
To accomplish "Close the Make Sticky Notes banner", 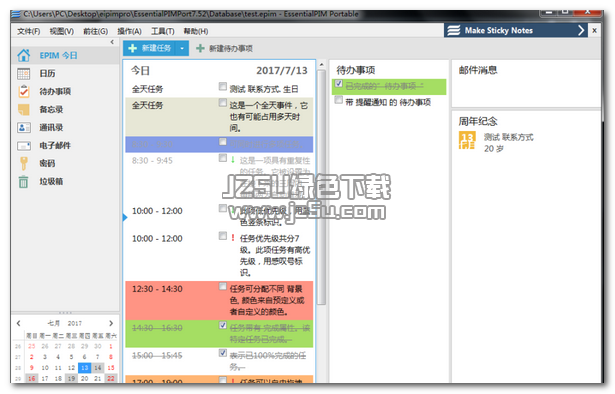I will (595, 30).
